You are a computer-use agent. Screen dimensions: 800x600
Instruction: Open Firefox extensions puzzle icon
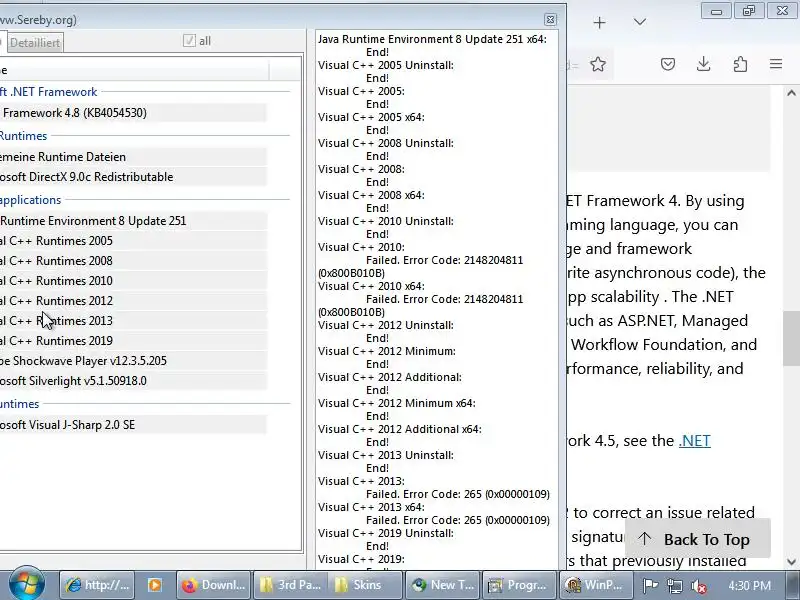[740, 64]
